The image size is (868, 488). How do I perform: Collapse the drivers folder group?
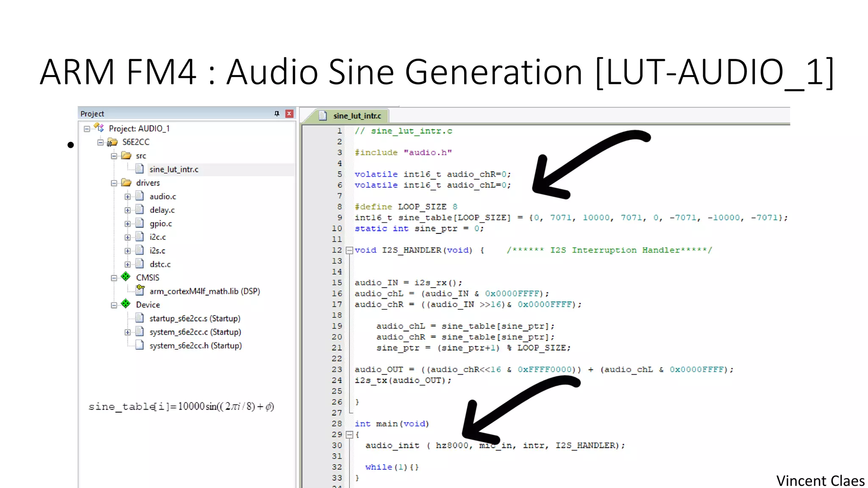[x=114, y=183]
